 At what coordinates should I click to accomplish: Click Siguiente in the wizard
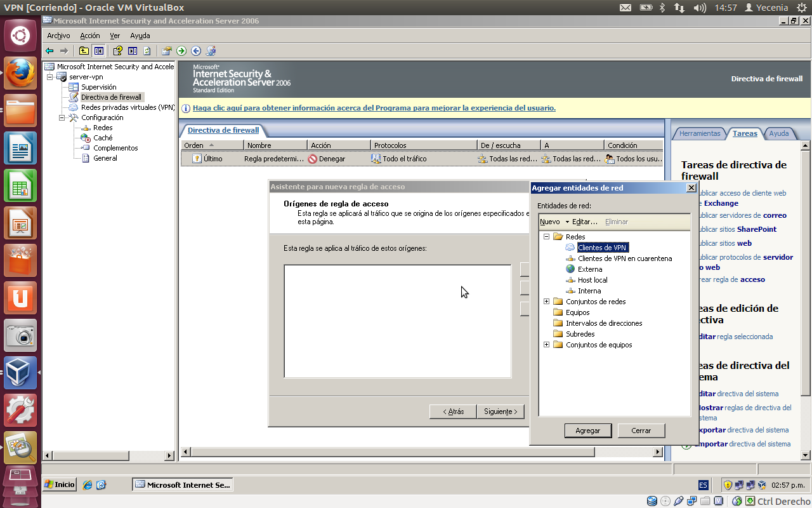[x=501, y=411]
